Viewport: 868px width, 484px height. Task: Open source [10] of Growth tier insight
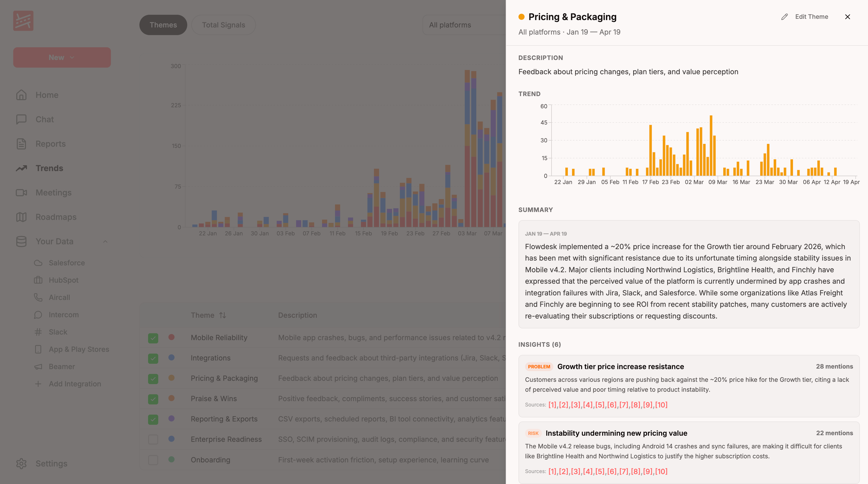[x=661, y=405]
